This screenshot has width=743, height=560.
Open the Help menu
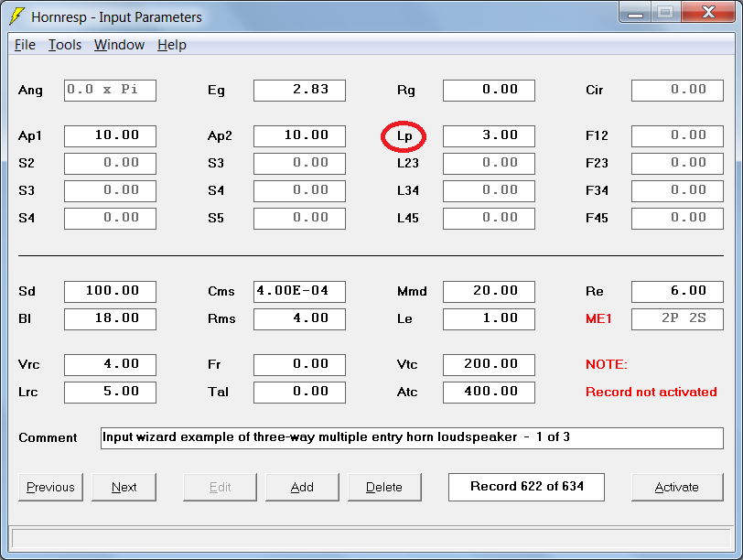coord(172,45)
